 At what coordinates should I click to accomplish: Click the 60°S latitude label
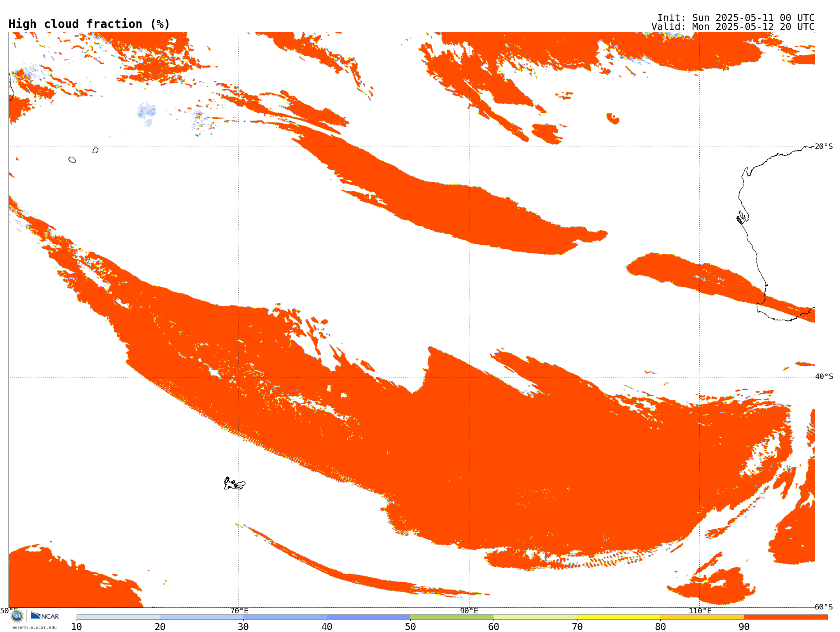point(824,607)
